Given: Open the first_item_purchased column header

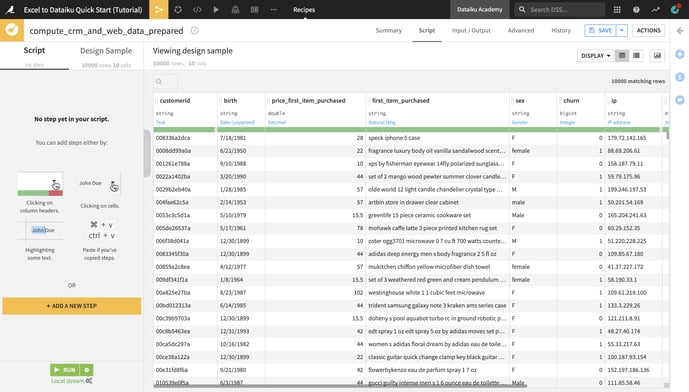Looking at the screenshot, I should point(401,101).
